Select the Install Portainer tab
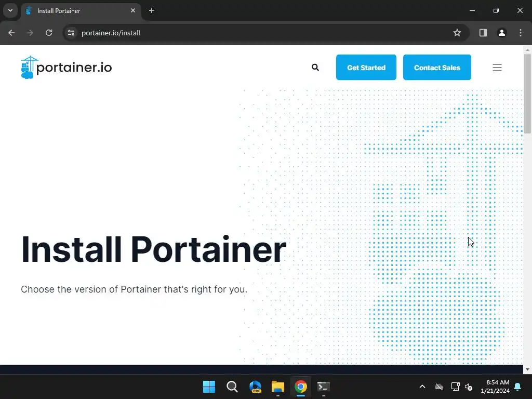The width and height of the screenshot is (532, 399). point(81,11)
